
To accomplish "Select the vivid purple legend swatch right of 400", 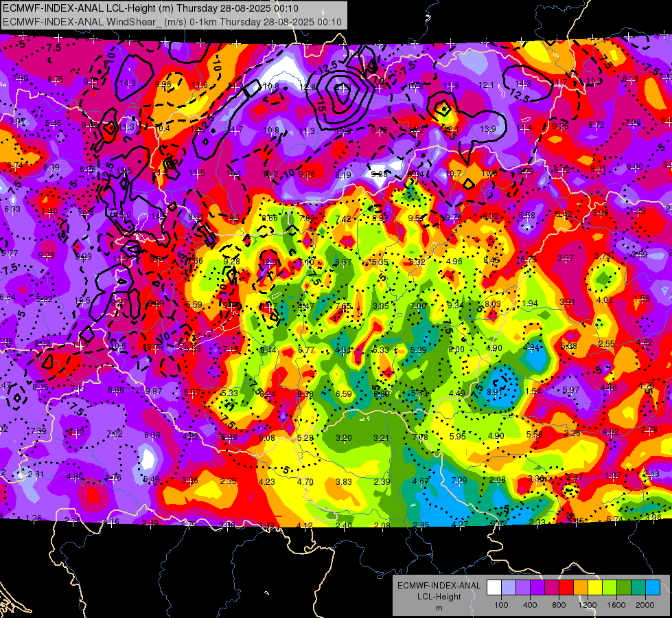I will click(x=537, y=588).
